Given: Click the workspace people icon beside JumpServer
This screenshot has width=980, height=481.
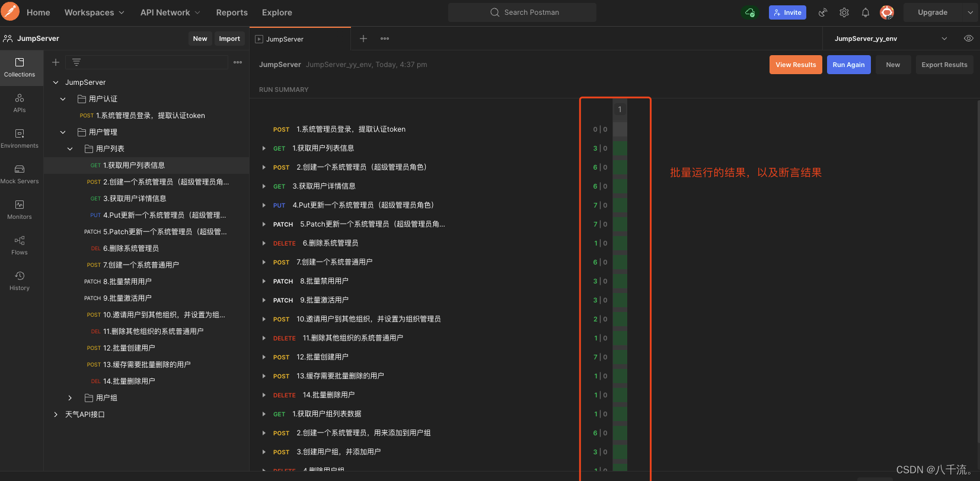Looking at the screenshot, I should coord(8,39).
